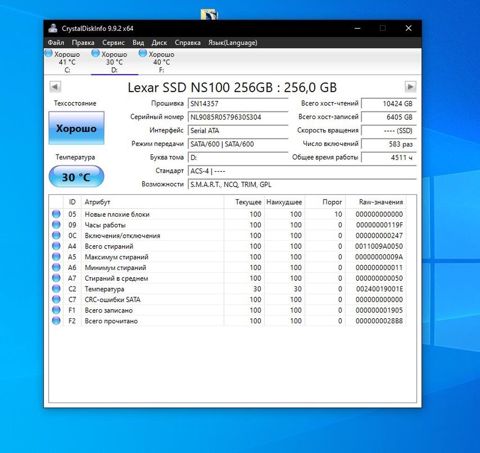This screenshot has height=453, width=480.
Task: Click status orb for F1 Всего записано
Action: pyautogui.click(x=56, y=310)
